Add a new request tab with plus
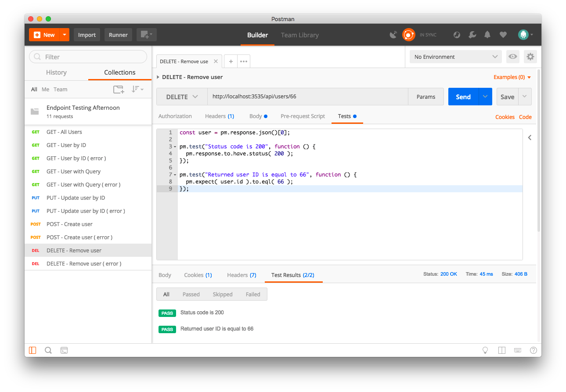This screenshot has height=392, width=566. click(x=231, y=61)
